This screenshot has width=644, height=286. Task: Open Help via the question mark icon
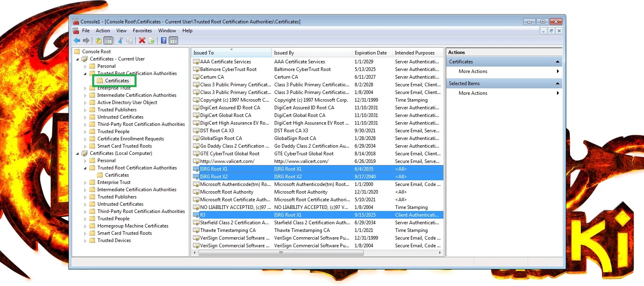[164, 40]
